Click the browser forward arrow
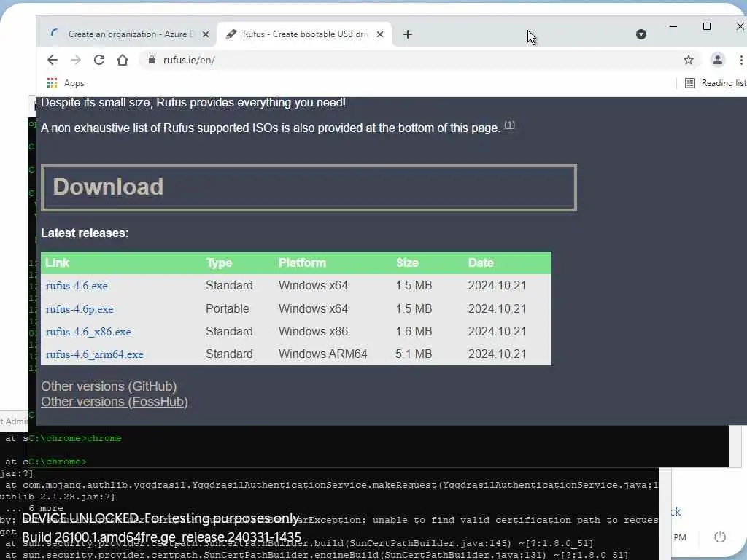Viewport: 747px width, 560px height. 76,60
